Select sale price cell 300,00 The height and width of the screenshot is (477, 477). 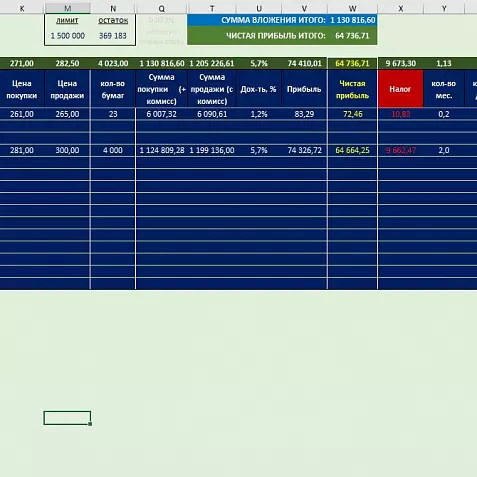(67, 150)
